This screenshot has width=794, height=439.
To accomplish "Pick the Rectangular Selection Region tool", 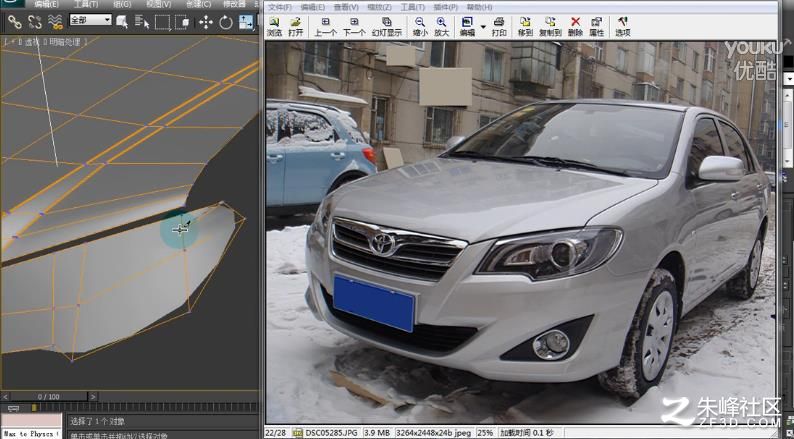I will 163,22.
